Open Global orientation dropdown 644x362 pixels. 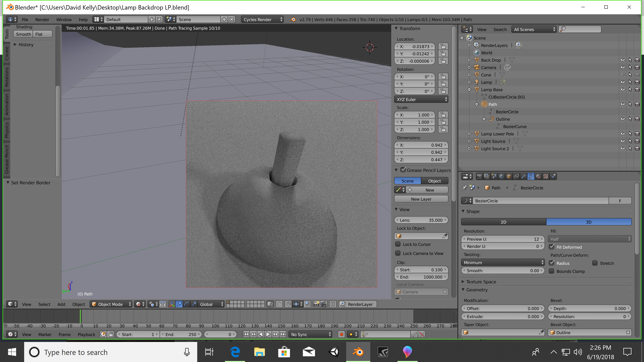(211, 304)
